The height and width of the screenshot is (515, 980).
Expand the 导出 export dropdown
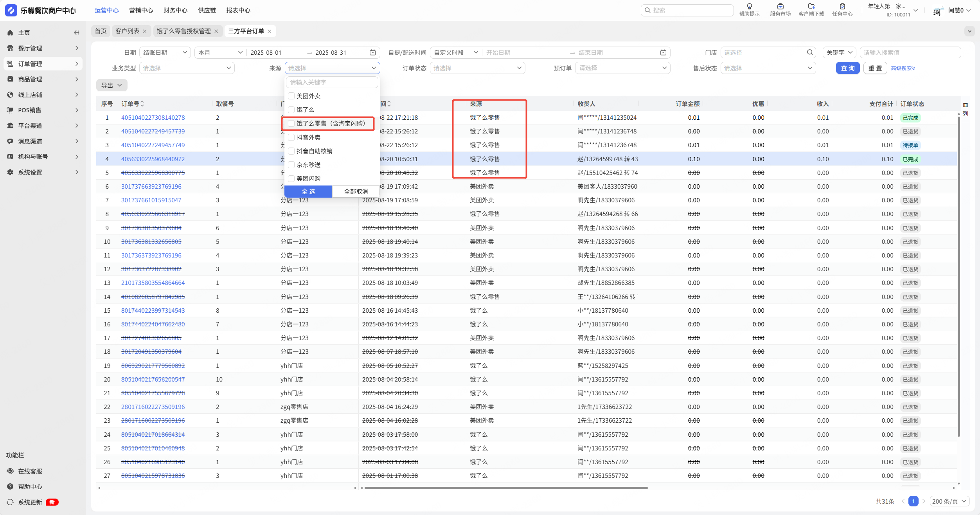(x=111, y=85)
